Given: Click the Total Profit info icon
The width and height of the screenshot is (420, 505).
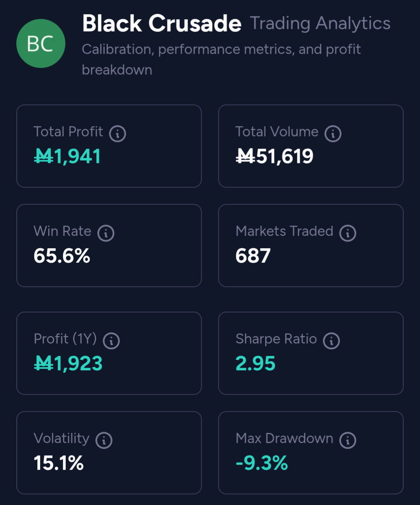Looking at the screenshot, I should click(118, 134).
